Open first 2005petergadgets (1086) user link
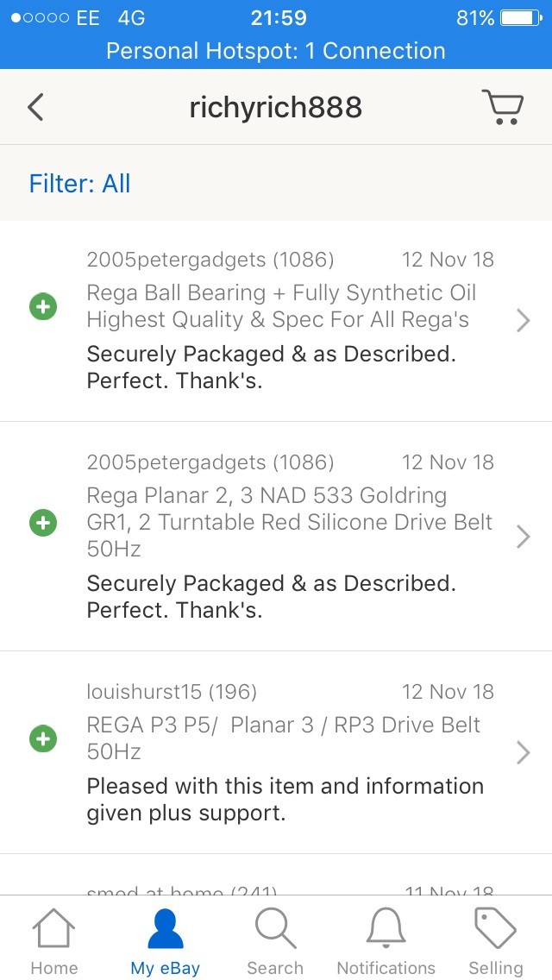Image resolution: width=552 pixels, height=980 pixels. (x=210, y=260)
